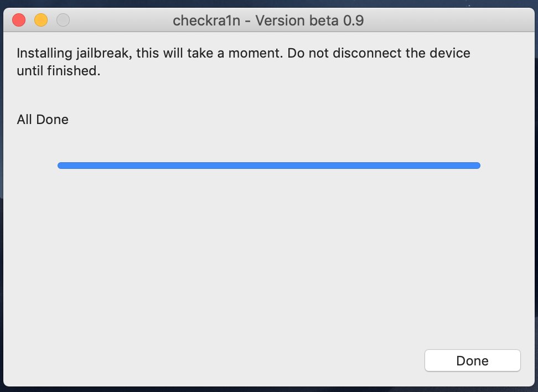Close the checkra1n window using red button
This screenshot has height=392, width=538.
pyautogui.click(x=19, y=20)
